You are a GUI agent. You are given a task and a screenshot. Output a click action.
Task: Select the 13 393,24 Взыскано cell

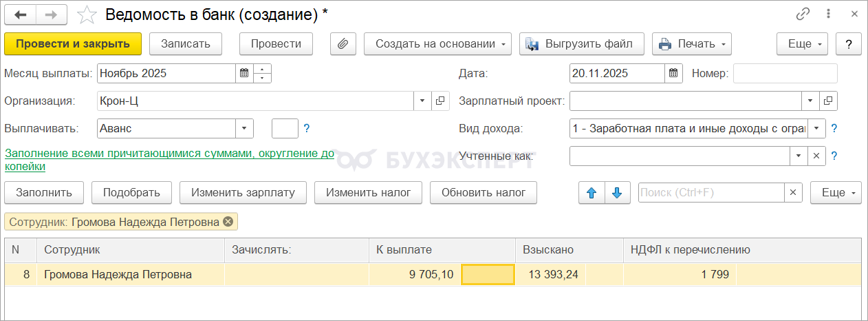click(x=550, y=275)
